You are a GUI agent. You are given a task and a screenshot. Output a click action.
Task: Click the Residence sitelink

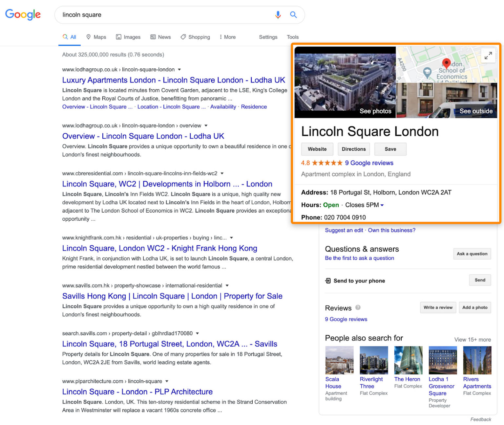(254, 107)
